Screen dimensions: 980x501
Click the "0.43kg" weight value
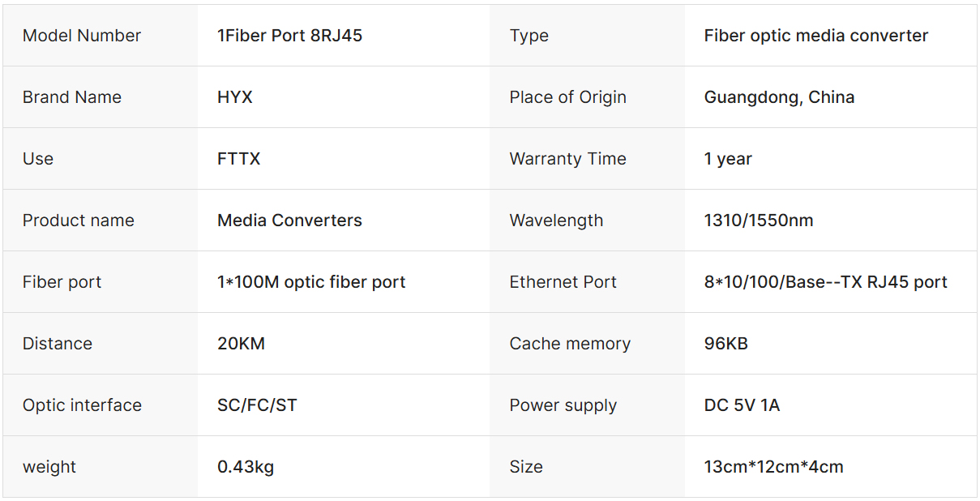click(246, 467)
